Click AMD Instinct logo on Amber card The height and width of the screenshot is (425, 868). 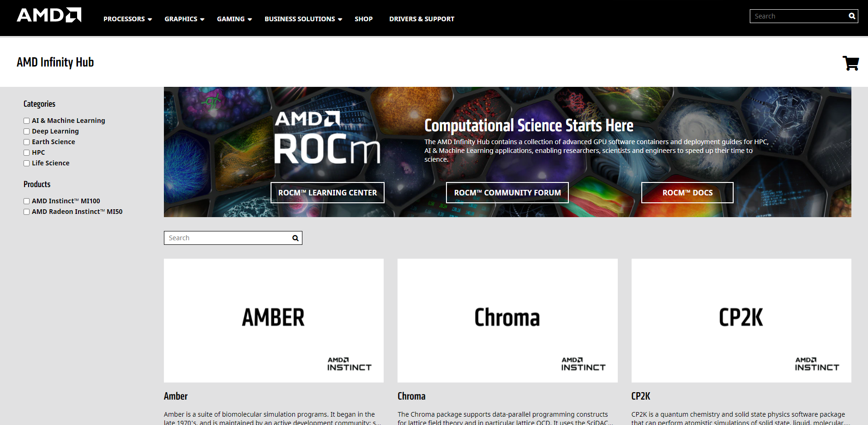(350, 364)
